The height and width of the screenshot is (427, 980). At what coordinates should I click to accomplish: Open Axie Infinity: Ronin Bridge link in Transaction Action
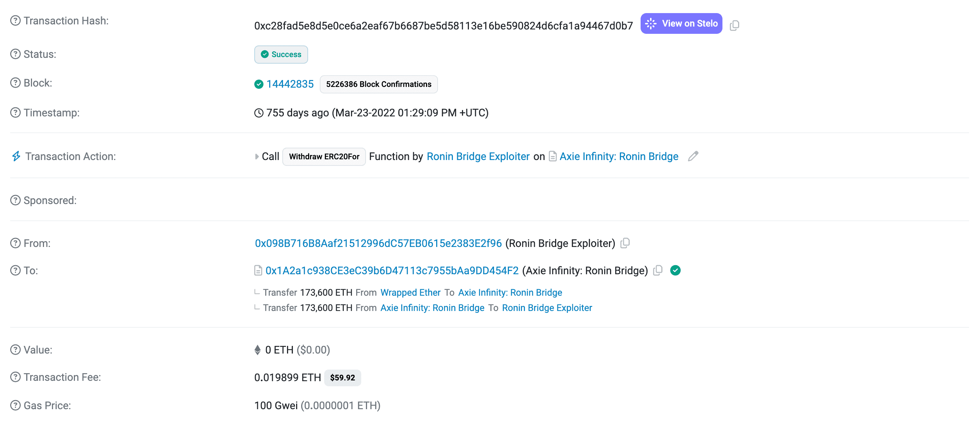618,156
